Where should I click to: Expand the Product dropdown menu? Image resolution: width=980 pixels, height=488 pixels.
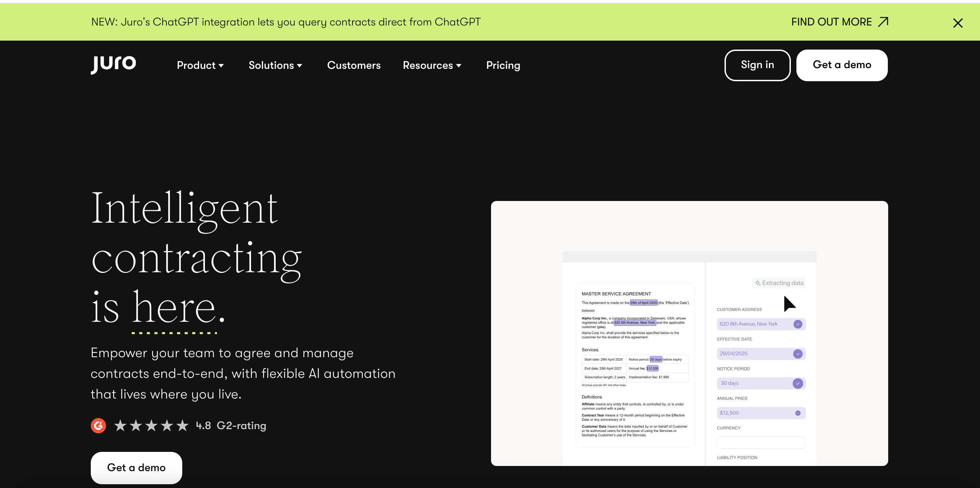click(200, 65)
